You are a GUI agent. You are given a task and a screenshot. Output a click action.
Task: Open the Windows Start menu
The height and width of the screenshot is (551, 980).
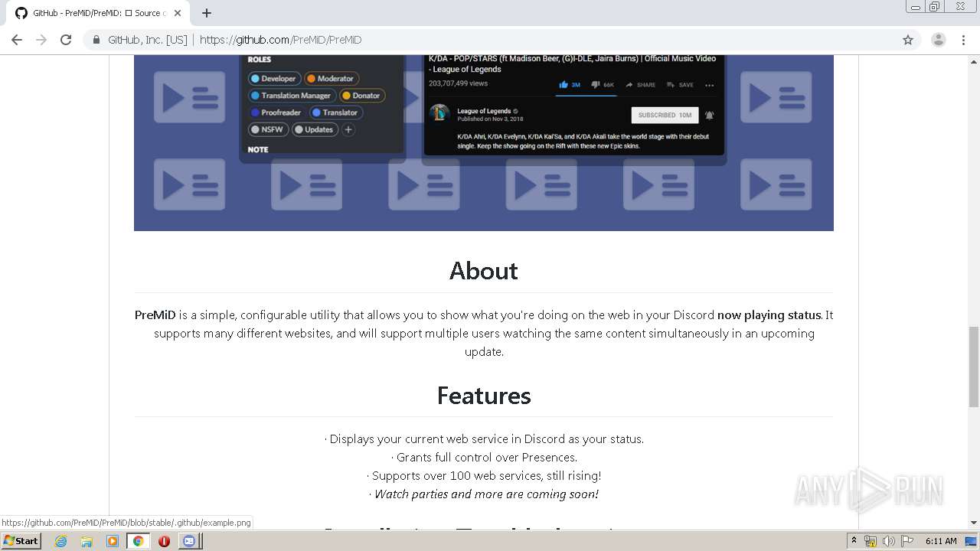click(21, 540)
